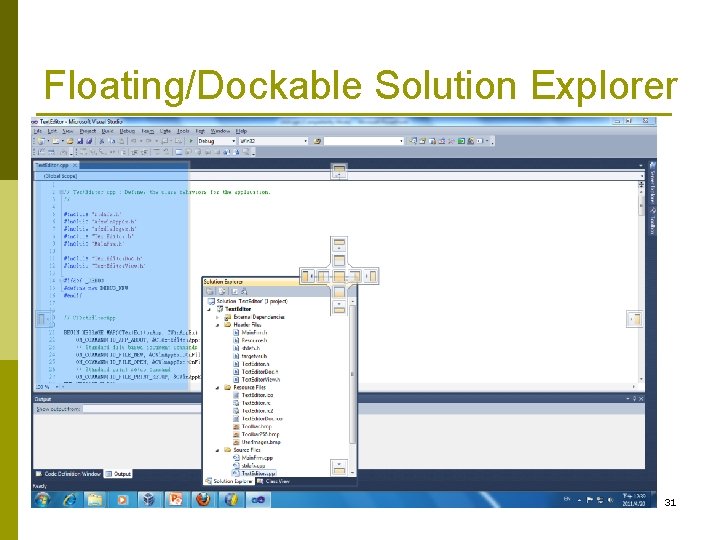Close the Output panel
Viewport: 720px width, 540px height.
pos(641,399)
